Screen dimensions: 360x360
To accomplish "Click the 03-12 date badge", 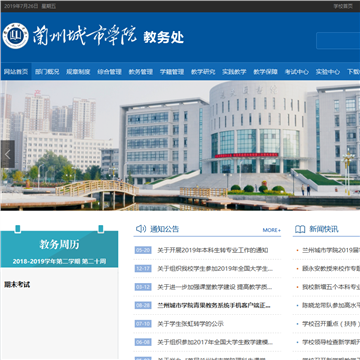I will 143,287.
